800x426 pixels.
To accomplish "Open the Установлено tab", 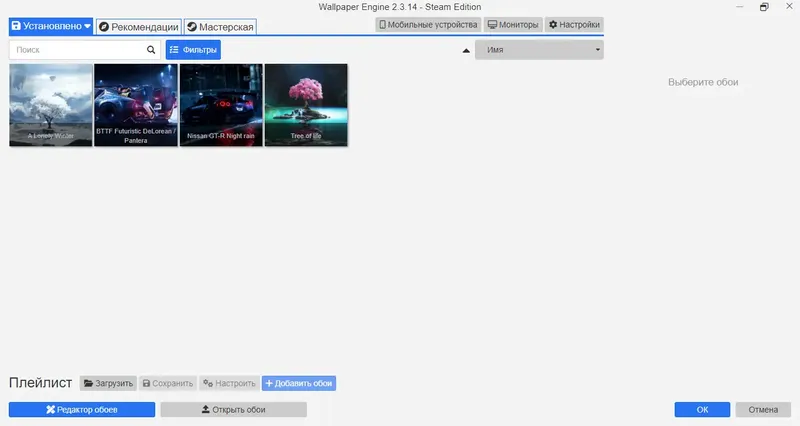I will (51, 26).
